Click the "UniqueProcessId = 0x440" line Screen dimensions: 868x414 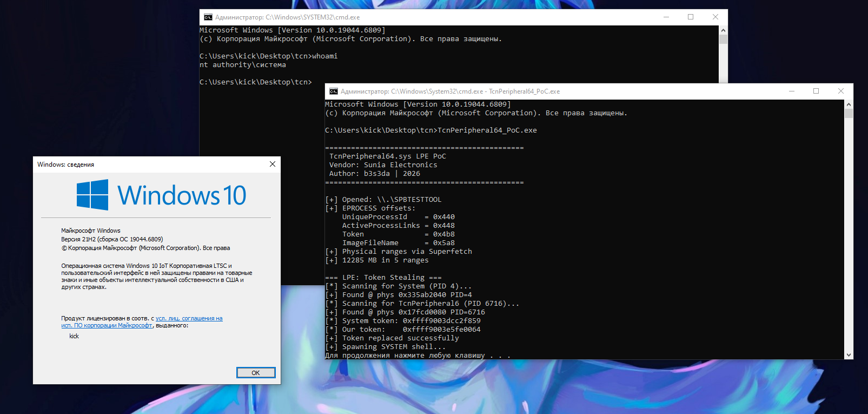click(399, 217)
